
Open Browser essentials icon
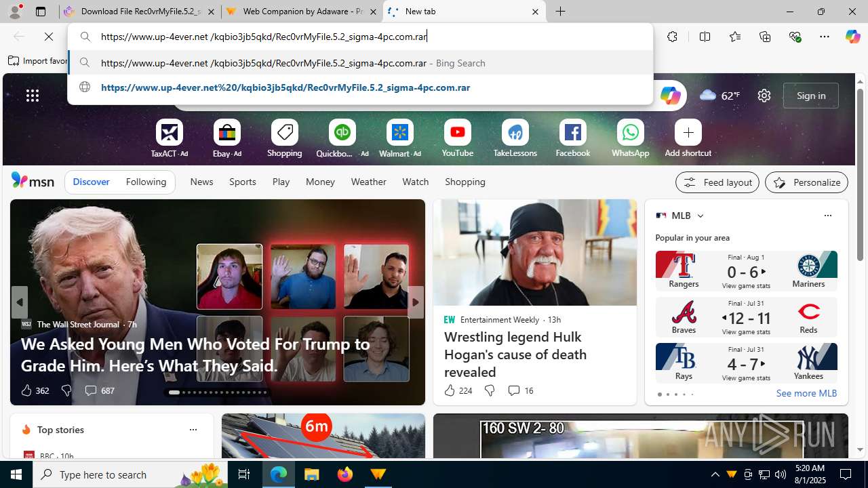coord(795,37)
